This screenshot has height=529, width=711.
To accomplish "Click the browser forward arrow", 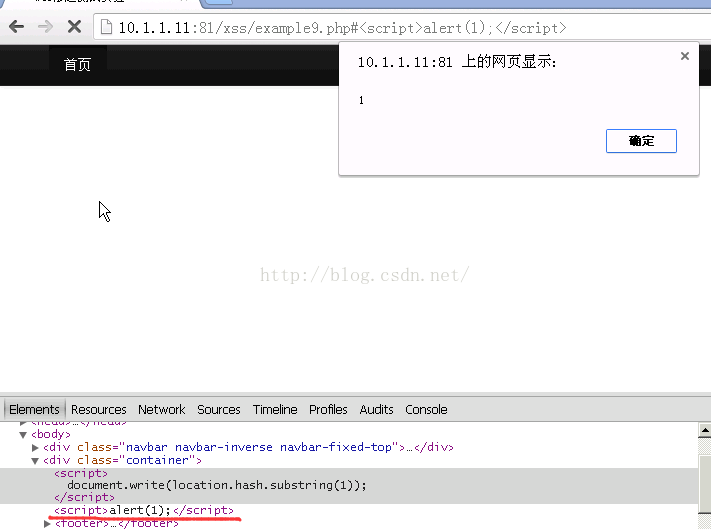I will tap(45, 27).
